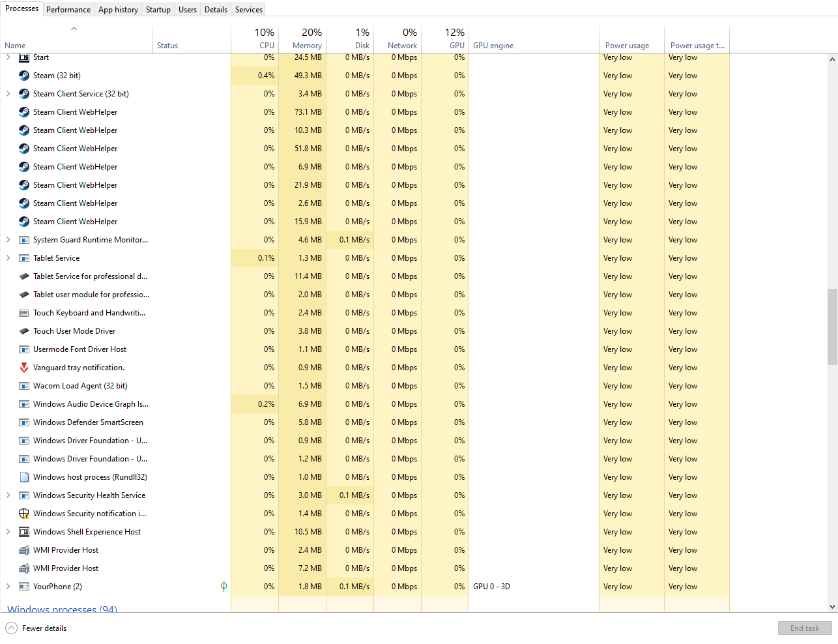Select the Windows Defender SmartScreen icon
Image resolution: width=838 pixels, height=644 pixels.
point(24,422)
